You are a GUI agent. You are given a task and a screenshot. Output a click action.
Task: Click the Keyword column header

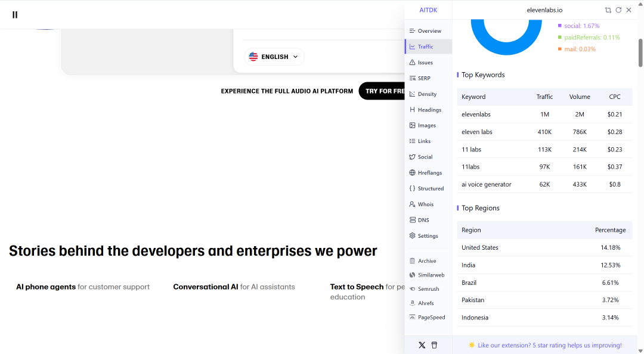473,97
